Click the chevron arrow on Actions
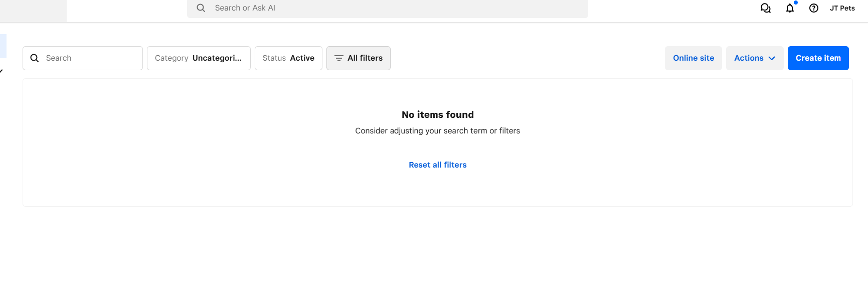868x296 pixels. 772,58
